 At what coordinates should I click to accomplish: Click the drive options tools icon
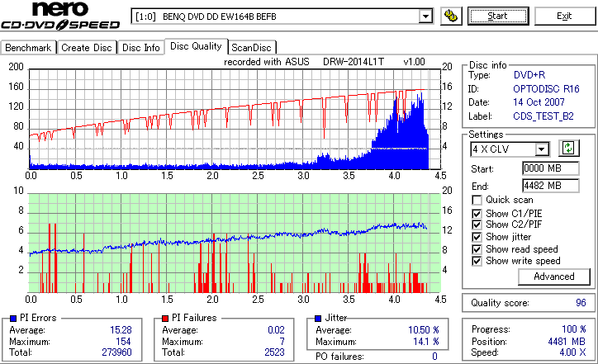pyautogui.click(x=451, y=16)
